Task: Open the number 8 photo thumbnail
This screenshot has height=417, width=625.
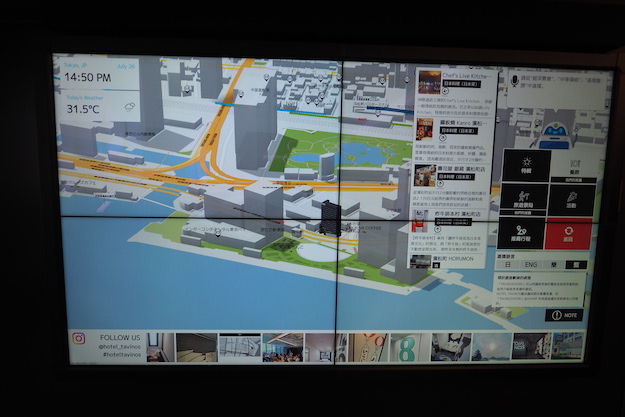Action: click(x=410, y=346)
